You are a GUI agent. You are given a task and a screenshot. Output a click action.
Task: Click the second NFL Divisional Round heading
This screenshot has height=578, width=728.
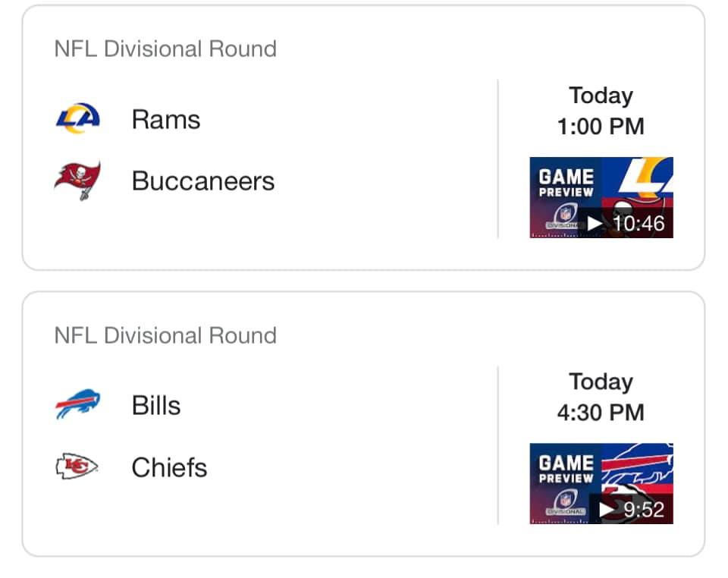click(x=165, y=335)
